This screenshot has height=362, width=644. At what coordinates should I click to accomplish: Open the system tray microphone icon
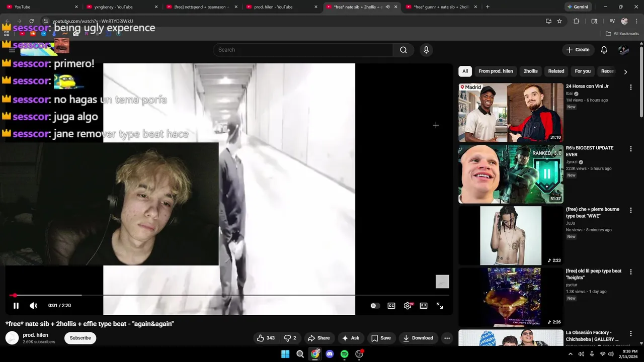pos(592,354)
